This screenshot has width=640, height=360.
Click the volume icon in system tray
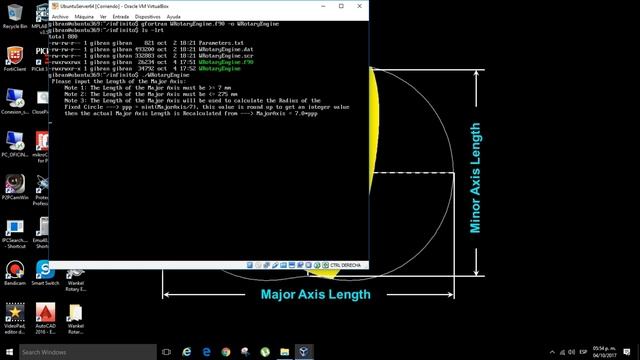point(571,352)
